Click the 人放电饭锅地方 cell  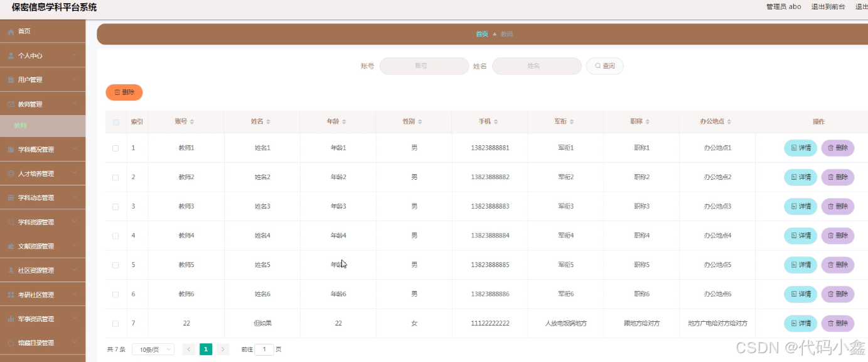pos(565,323)
